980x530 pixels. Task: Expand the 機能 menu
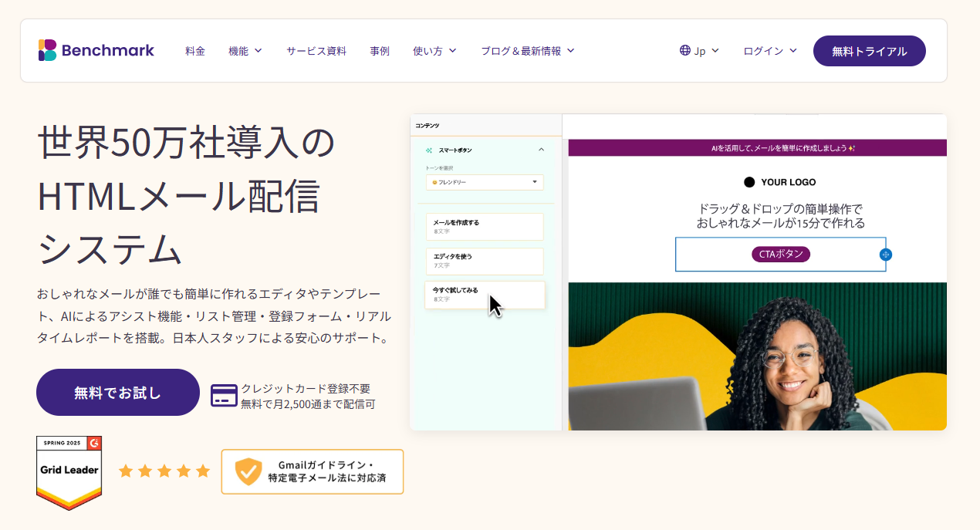pyautogui.click(x=245, y=51)
